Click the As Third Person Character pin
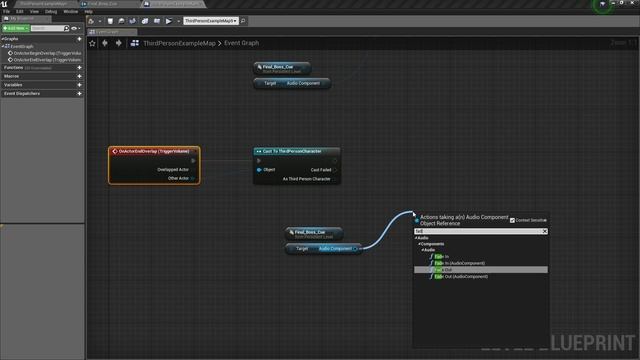This screenshot has width=640, height=360. 335,179
